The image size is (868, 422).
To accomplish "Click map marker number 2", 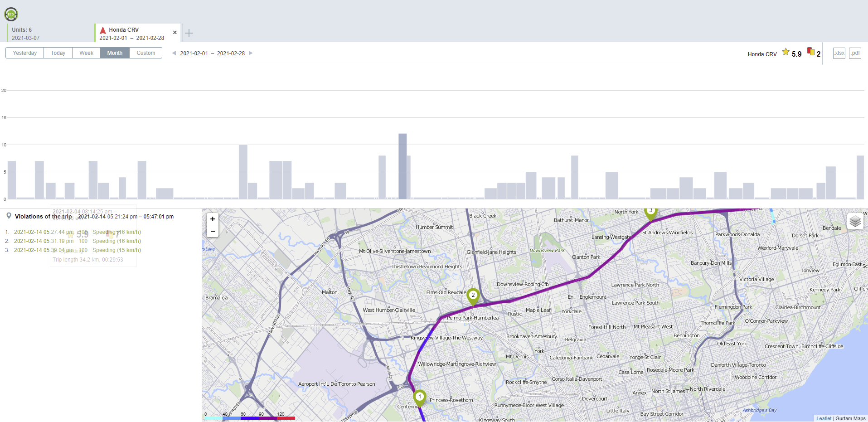I will click(473, 296).
